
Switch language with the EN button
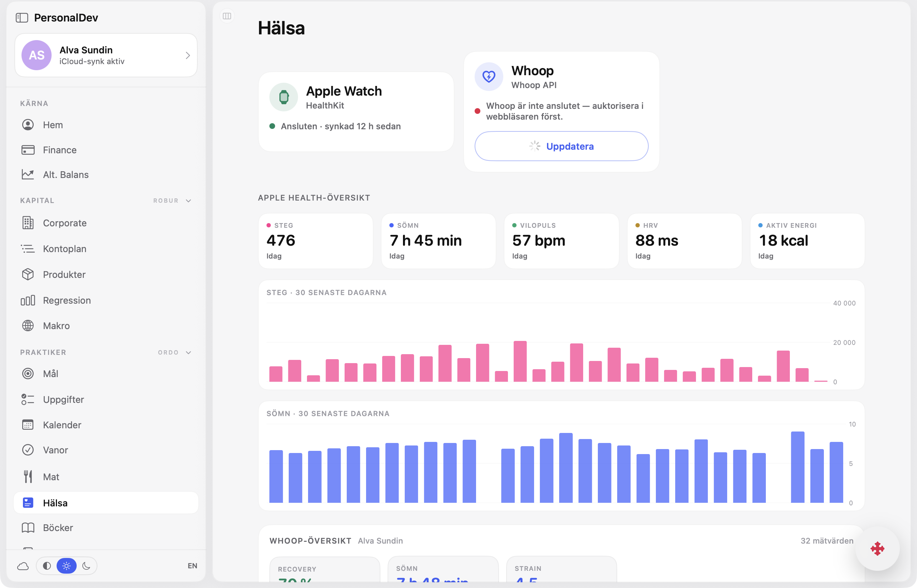[x=192, y=566]
